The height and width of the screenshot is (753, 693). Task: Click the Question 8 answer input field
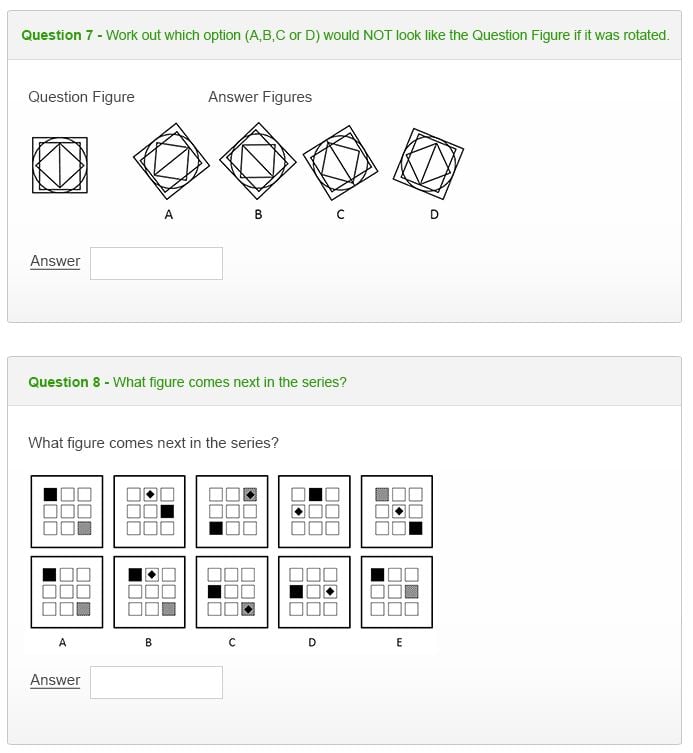pyautogui.click(x=156, y=682)
